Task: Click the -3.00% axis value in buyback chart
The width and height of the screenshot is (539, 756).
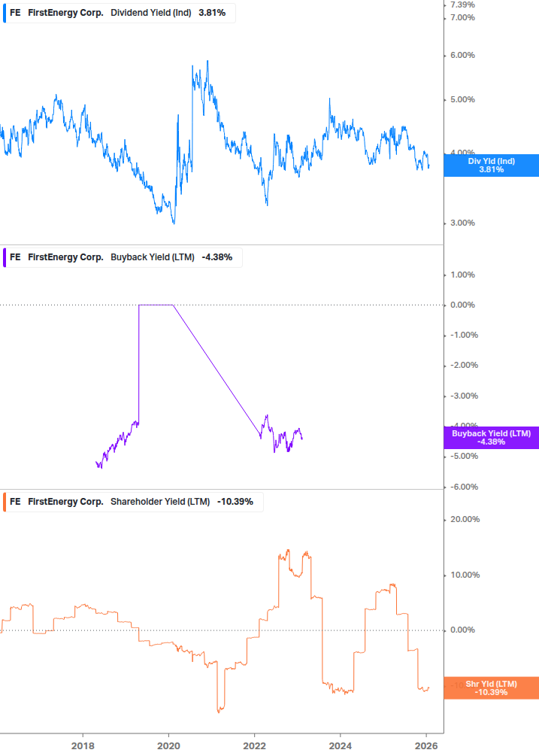Action: 464,396
